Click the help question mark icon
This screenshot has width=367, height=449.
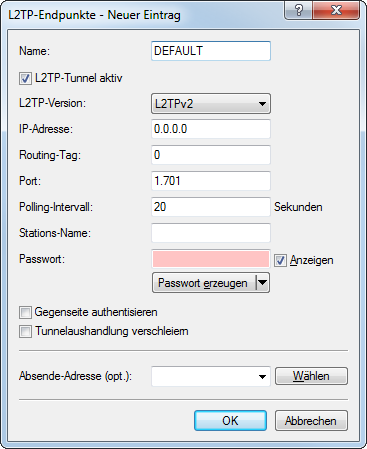(x=299, y=10)
